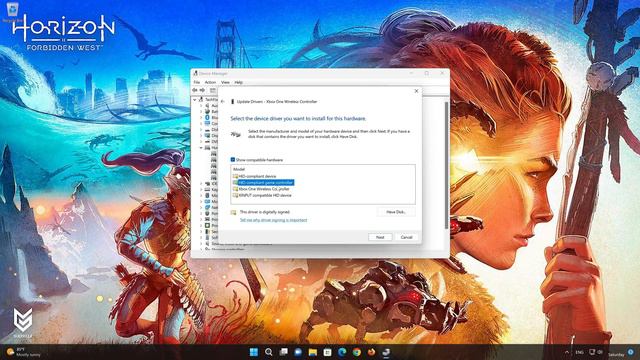Collapse the root computer node in device tree
The height and width of the screenshot is (360, 640).
click(x=195, y=100)
